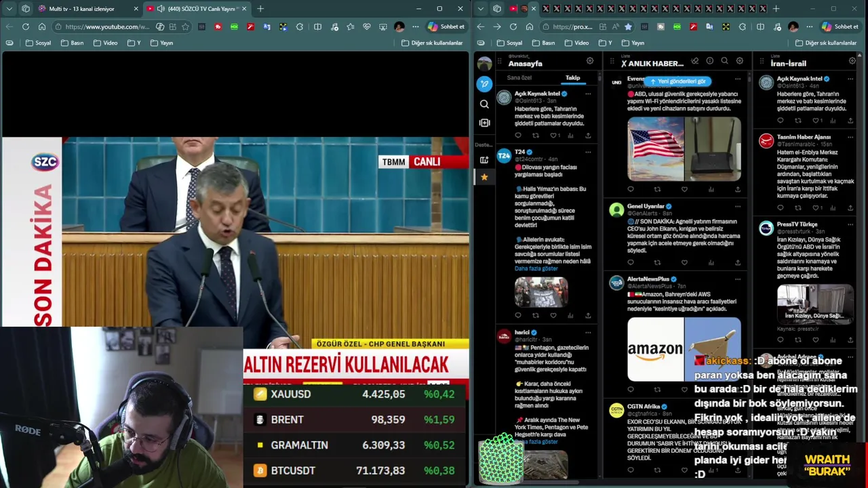Like the Genel Uyarılar post
868x488 pixels.
[684, 263]
